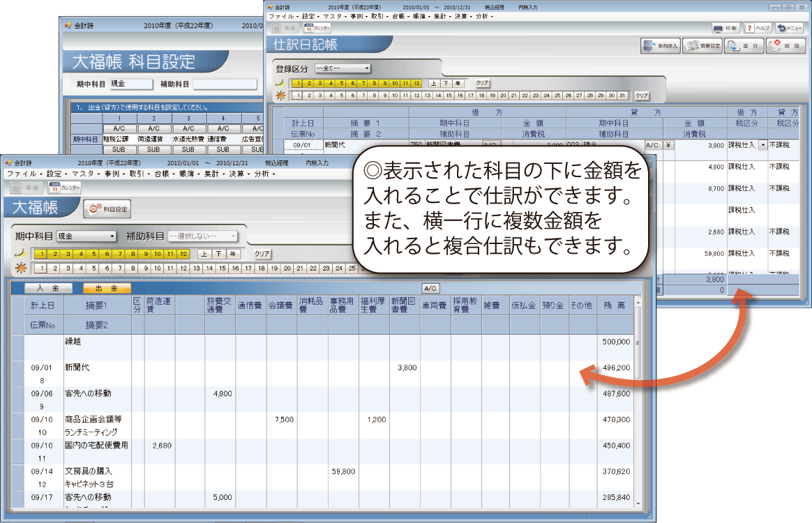Select the 上 half-year button in 大福帳
This screenshot has width=812, height=523.
204,255
